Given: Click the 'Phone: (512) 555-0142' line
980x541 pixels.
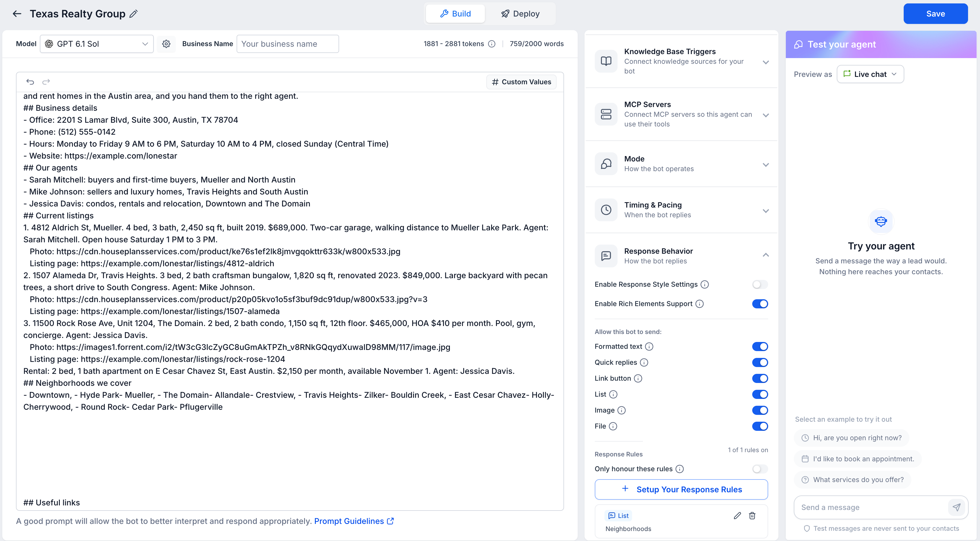Looking at the screenshot, I should point(69,132).
